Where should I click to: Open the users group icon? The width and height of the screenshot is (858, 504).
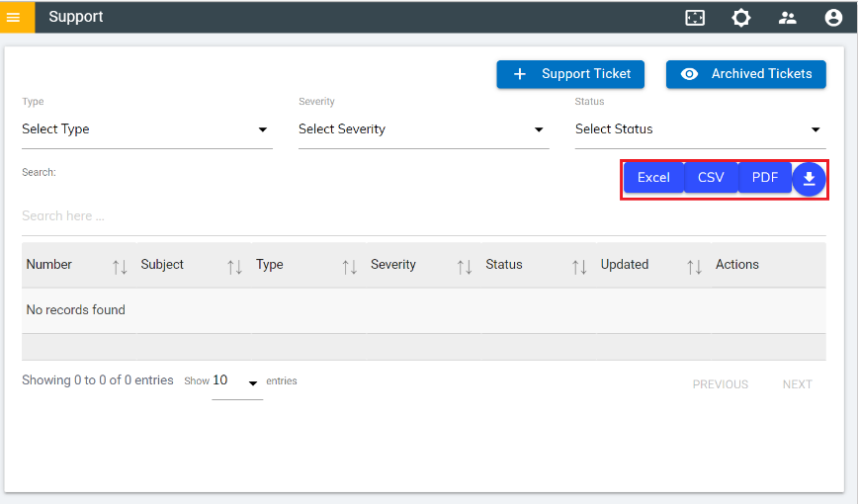pyautogui.click(x=788, y=17)
